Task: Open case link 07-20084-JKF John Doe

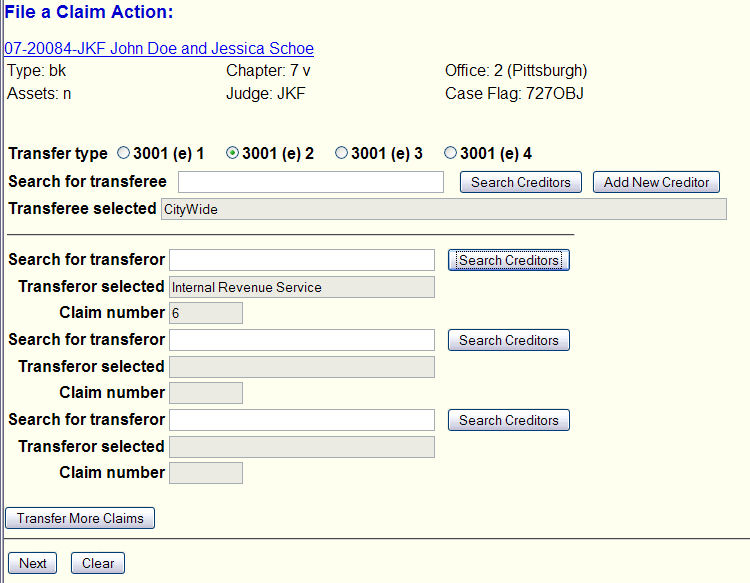Action: (x=159, y=48)
